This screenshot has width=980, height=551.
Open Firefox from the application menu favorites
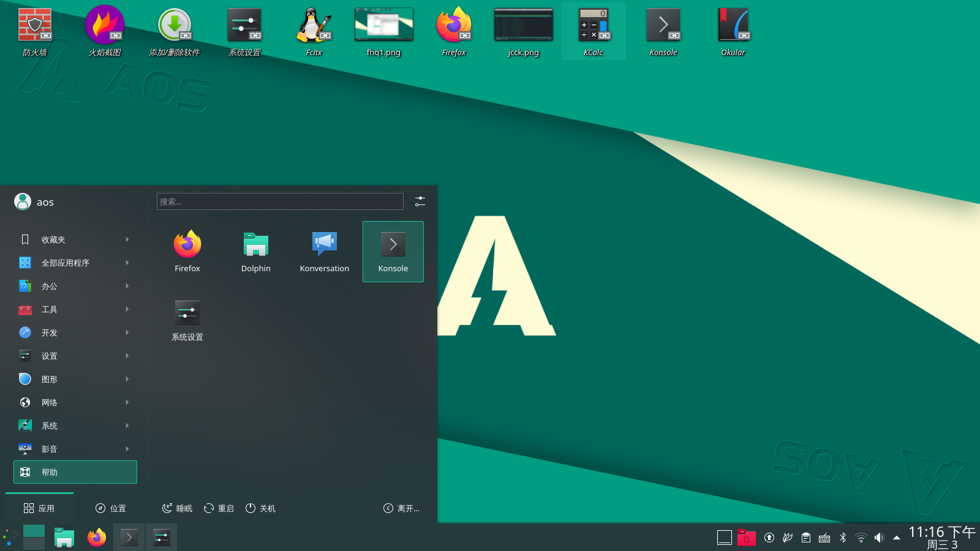pyautogui.click(x=187, y=251)
